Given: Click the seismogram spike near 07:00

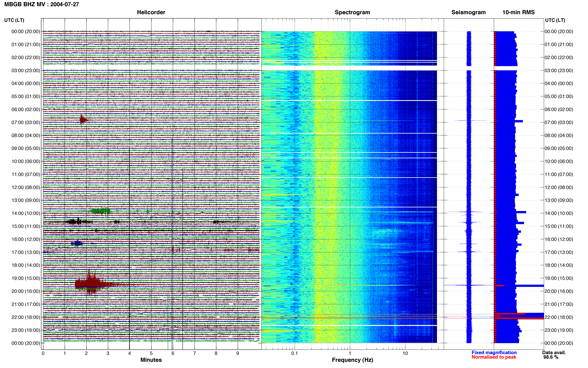Looking at the screenshot, I should click(470, 121).
